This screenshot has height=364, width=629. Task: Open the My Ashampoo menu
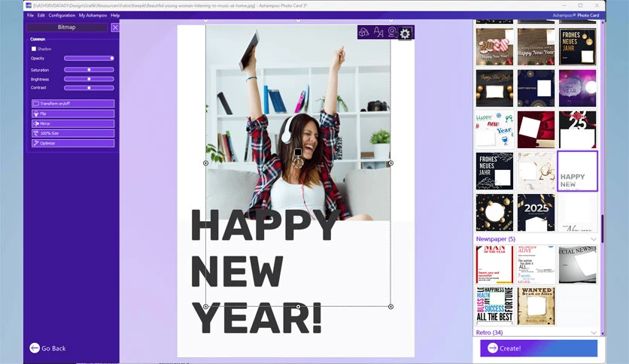(x=93, y=15)
